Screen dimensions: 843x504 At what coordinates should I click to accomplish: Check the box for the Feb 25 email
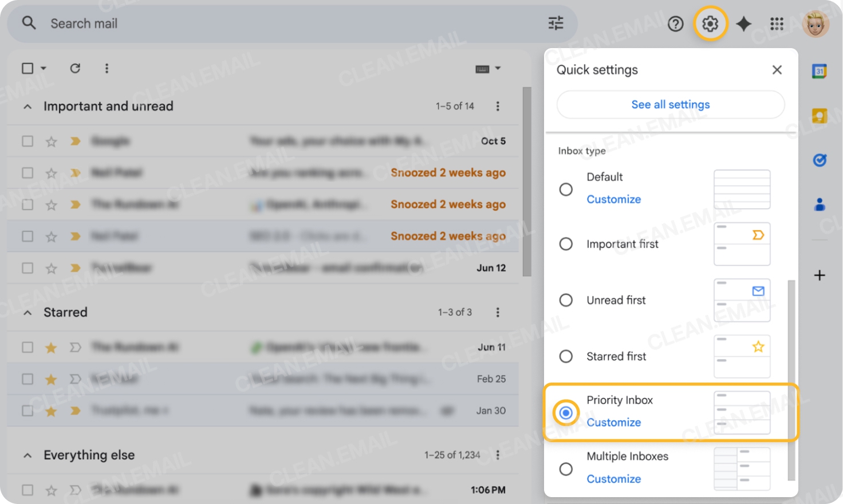tap(27, 379)
